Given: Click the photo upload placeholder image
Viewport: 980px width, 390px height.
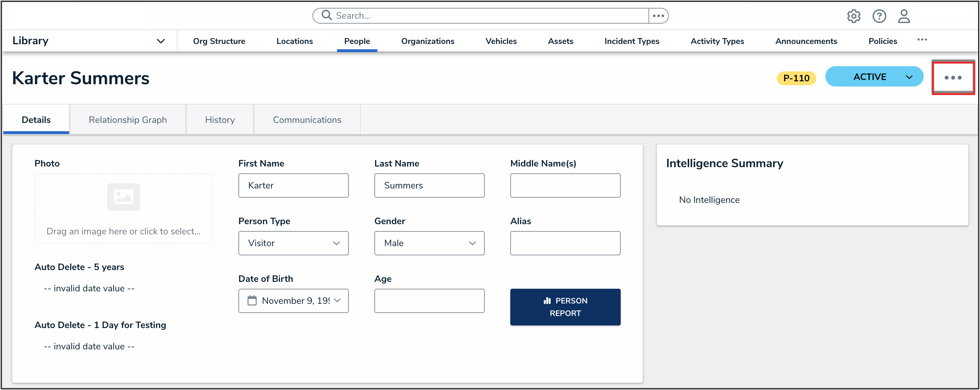Looking at the screenshot, I should pos(123,197).
